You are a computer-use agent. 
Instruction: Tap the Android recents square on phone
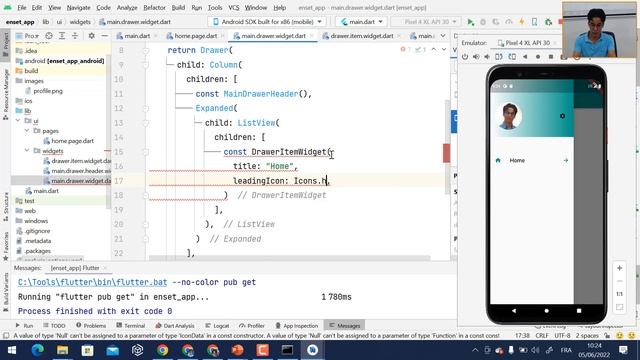(579, 311)
